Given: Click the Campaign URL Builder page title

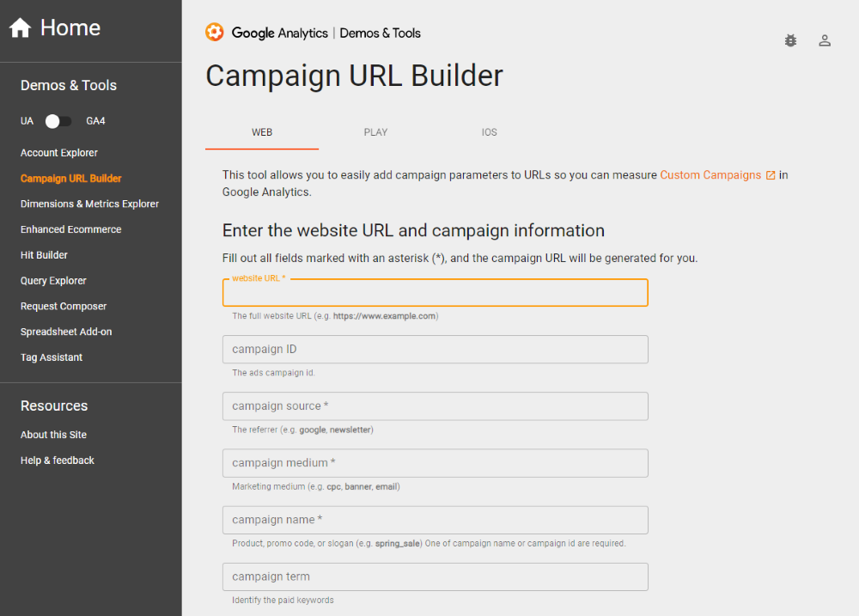Looking at the screenshot, I should [x=354, y=76].
